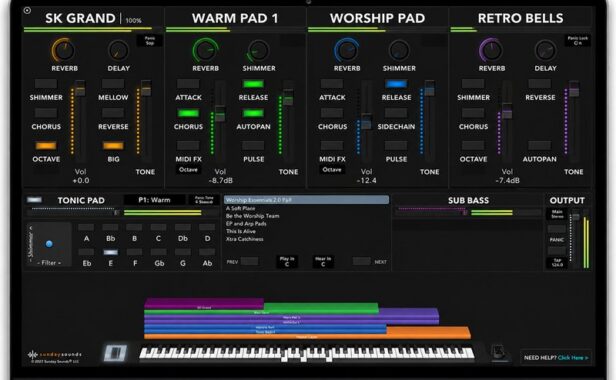Screen dimensions: 616x380
Task: Open the P1: Warm preset dropdown
Action: coord(154,200)
